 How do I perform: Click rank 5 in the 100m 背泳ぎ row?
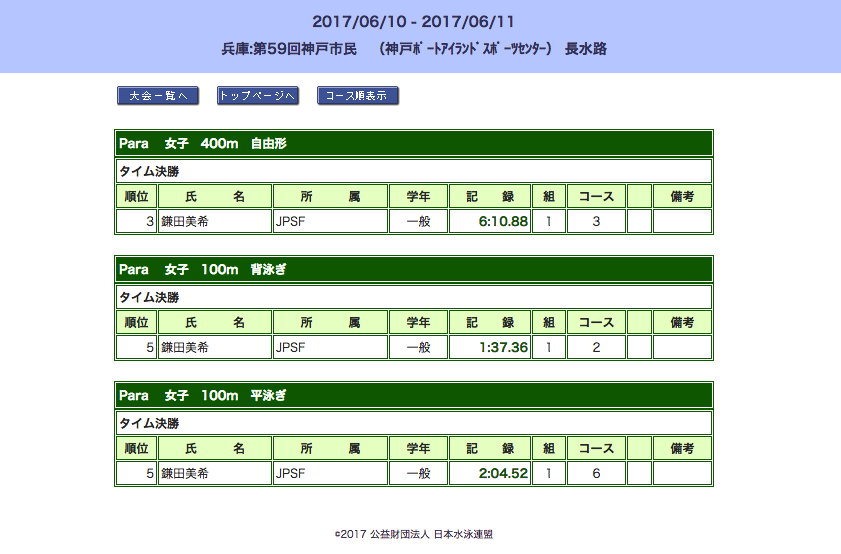(150, 347)
